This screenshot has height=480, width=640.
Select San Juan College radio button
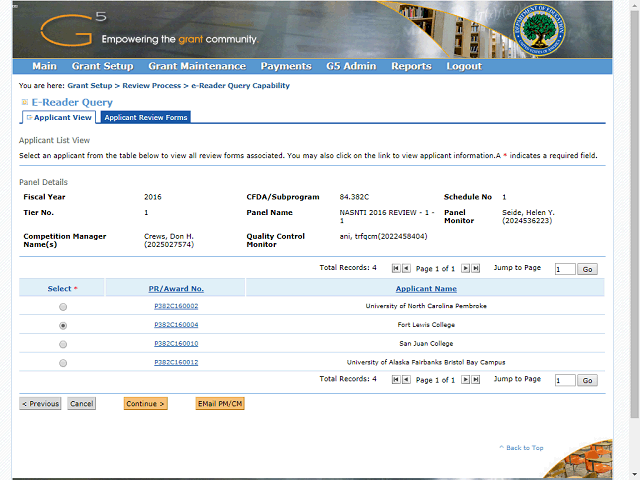click(x=63, y=344)
